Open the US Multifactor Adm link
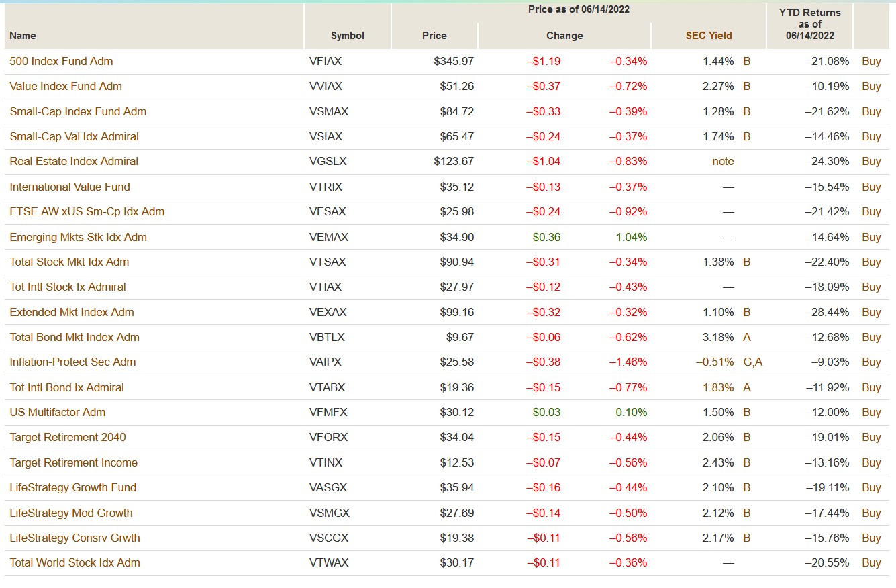The width and height of the screenshot is (896, 588). [x=58, y=412]
